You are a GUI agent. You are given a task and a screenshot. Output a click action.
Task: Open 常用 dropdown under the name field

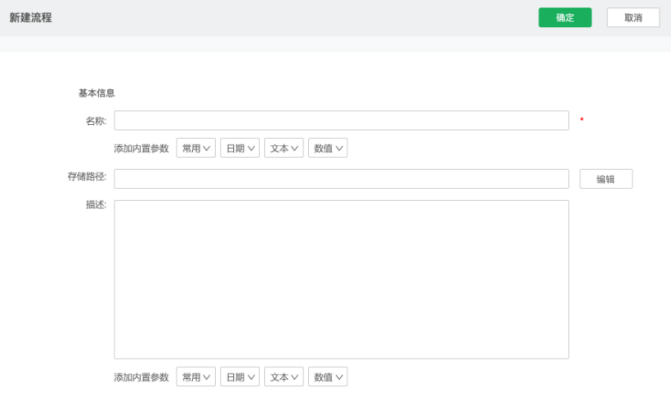point(196,148)
